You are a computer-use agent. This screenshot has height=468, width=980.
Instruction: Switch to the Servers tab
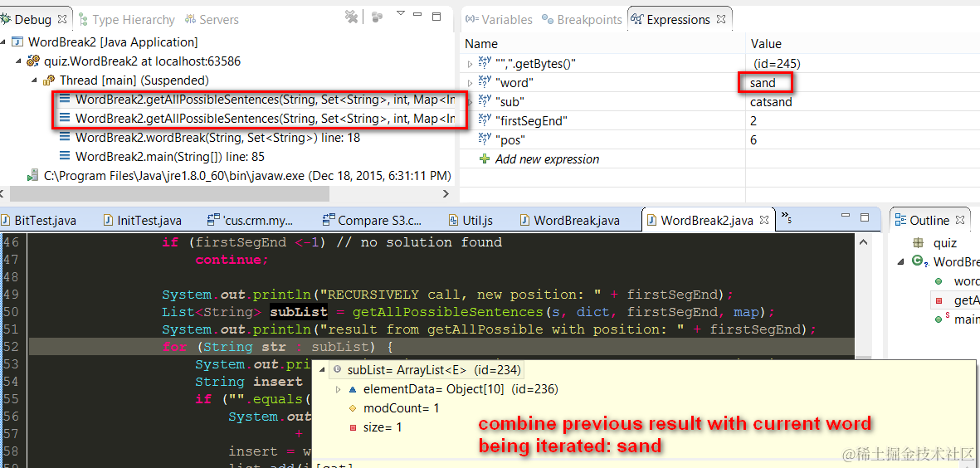click(212, 20)
